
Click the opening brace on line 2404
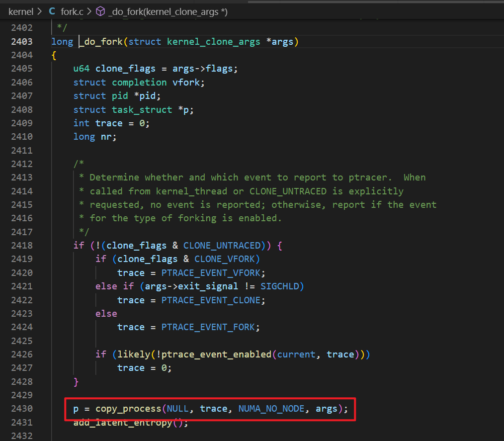click(x=54, y=56)
